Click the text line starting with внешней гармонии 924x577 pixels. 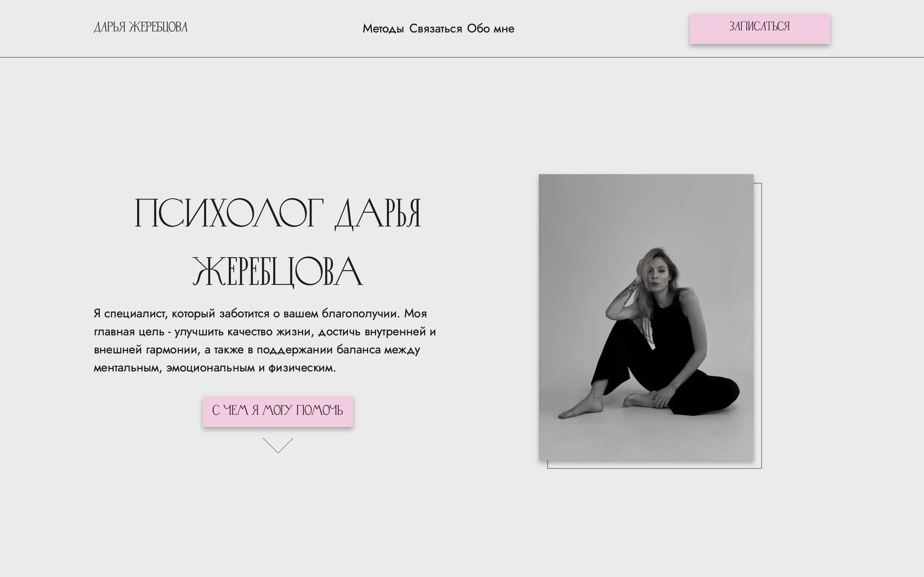257,350
